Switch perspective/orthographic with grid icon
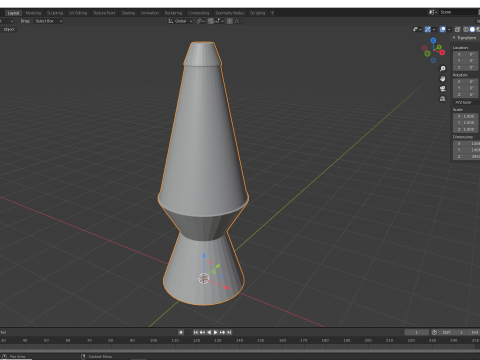 pyautogui.click(x=442, y=99)
